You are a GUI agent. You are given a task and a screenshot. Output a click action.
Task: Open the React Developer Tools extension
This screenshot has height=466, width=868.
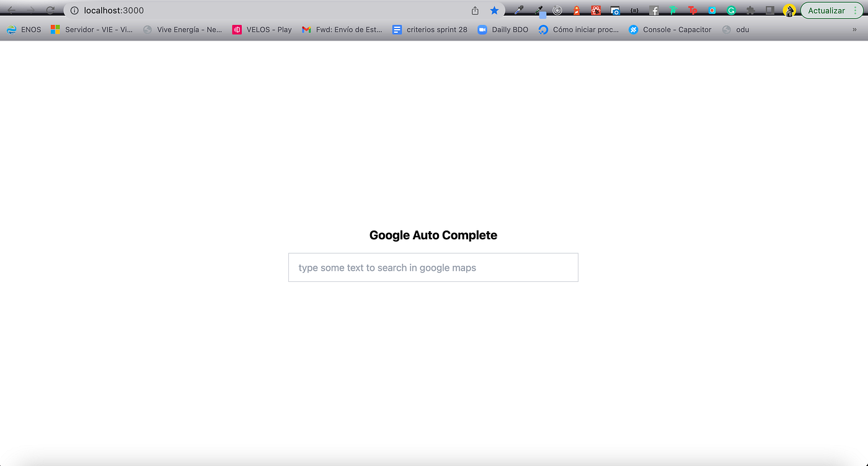coord(596,11)
